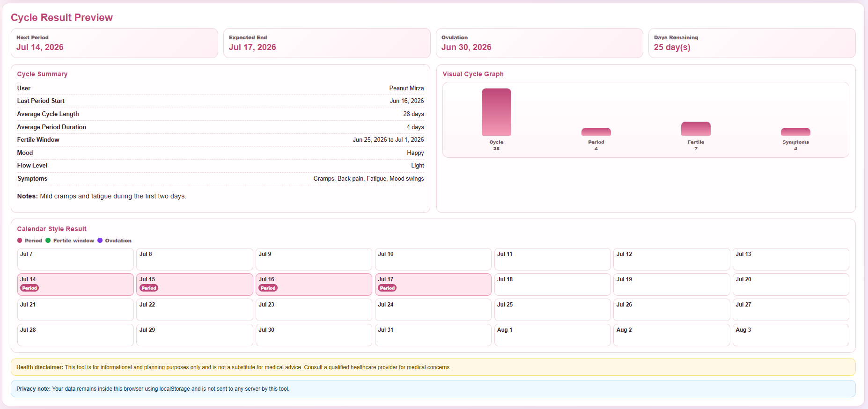Click the Period legend magenta dot

click(x=20, y=241)
